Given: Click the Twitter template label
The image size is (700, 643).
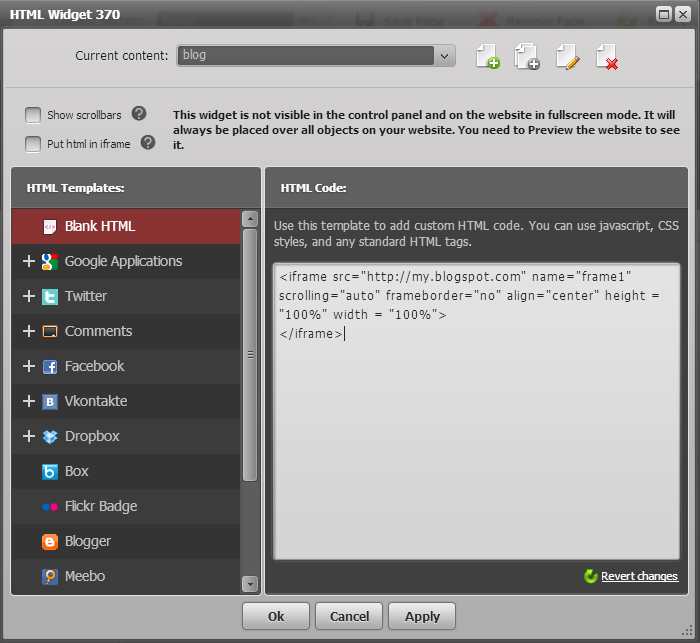Looking at the screenshot, I should point(86,296).
